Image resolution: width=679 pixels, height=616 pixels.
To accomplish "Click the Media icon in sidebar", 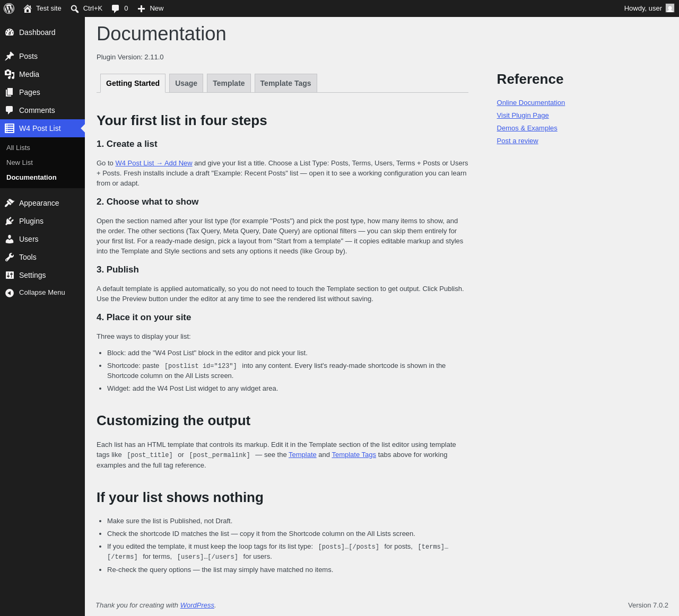I will click(10, 74).
